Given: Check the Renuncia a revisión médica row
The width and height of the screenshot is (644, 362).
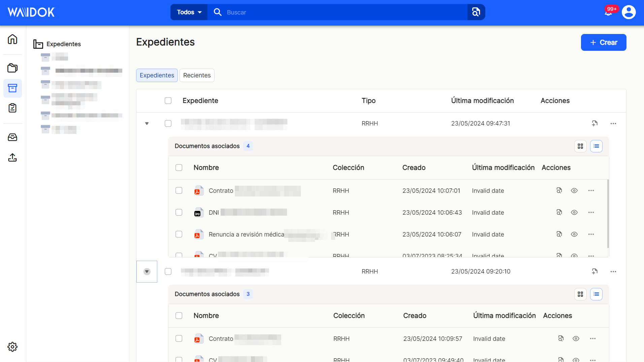Looking at the screenshot, I should pyautogui.click(x=179, y=234).
